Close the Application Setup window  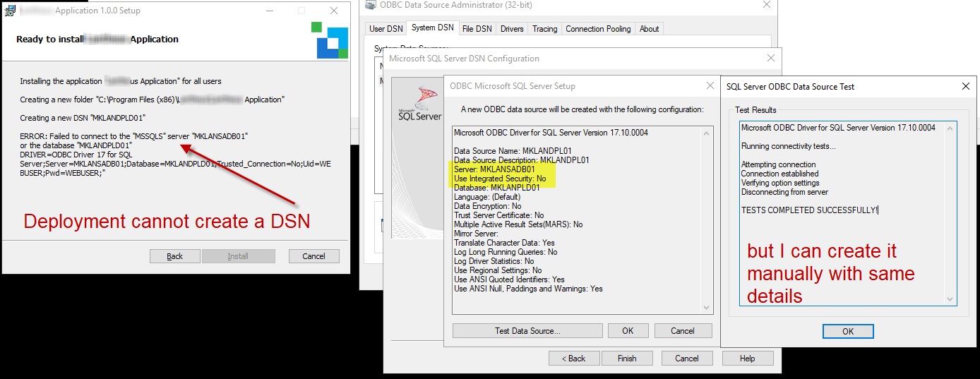pyautogui.click(x=334, y=11)
